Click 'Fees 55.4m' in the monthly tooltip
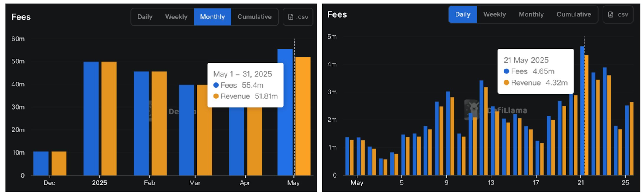 pos(238,85)
